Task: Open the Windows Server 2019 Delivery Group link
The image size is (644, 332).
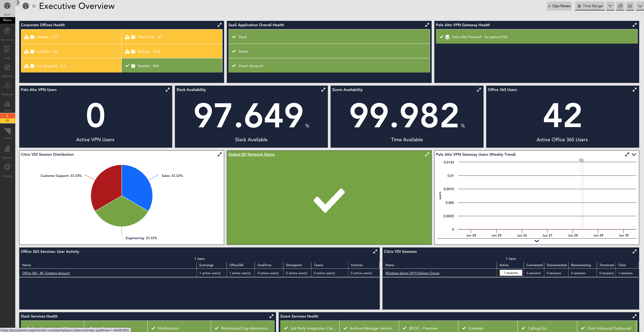Action: pos(412,273)
